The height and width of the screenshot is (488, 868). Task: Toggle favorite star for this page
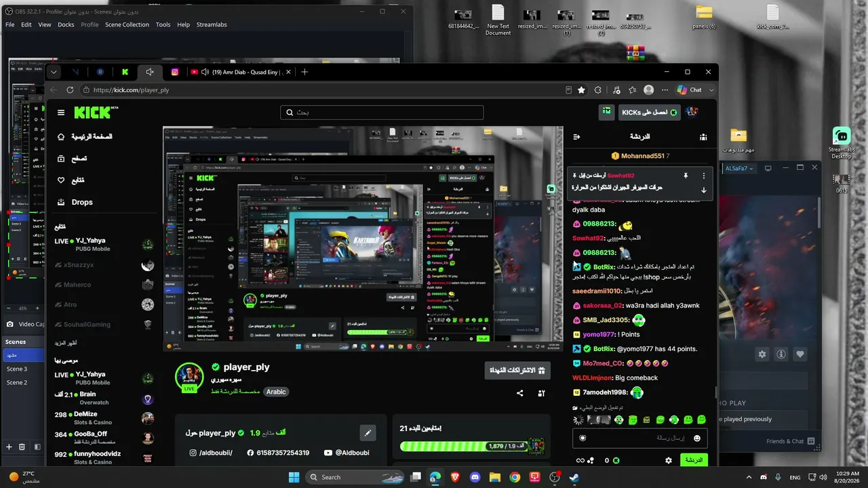(x=581, y=89)
